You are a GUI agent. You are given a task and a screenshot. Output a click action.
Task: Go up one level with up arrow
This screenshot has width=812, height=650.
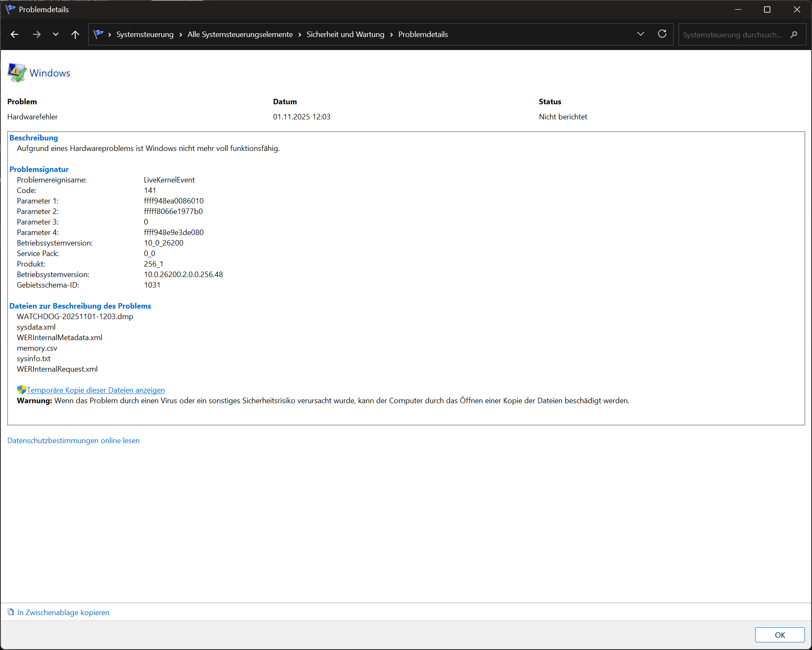[75, 34]
